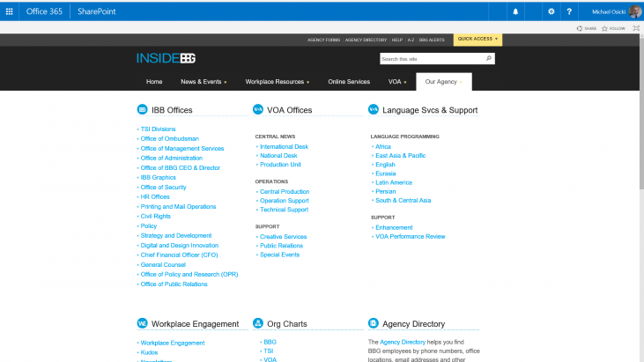Click the Follow star icon
Image resolution: width=644 pixels, height=362 pixels.
pyautogui.click(x=604, y=28)
